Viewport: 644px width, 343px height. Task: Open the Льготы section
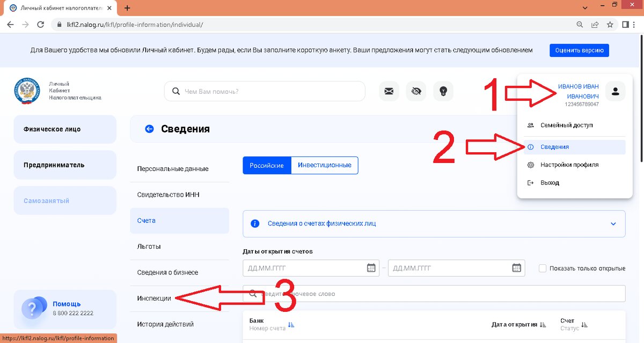(x=179, y=247)
